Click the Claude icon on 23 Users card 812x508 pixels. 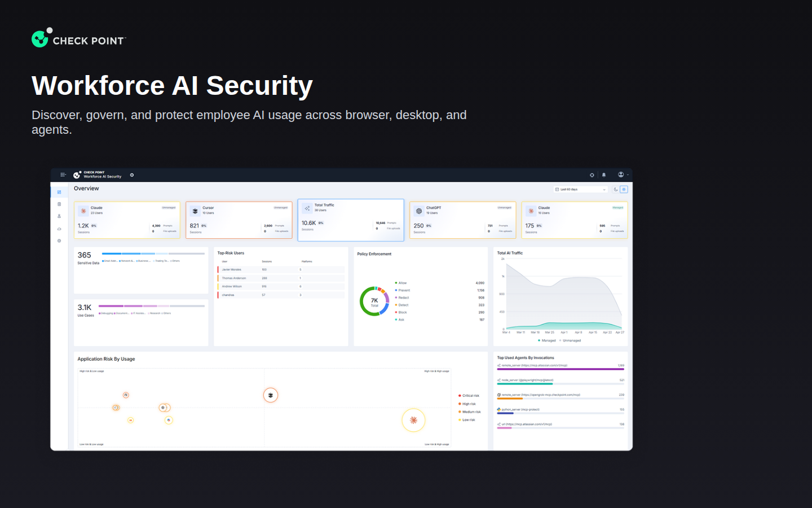pos(83,211)
